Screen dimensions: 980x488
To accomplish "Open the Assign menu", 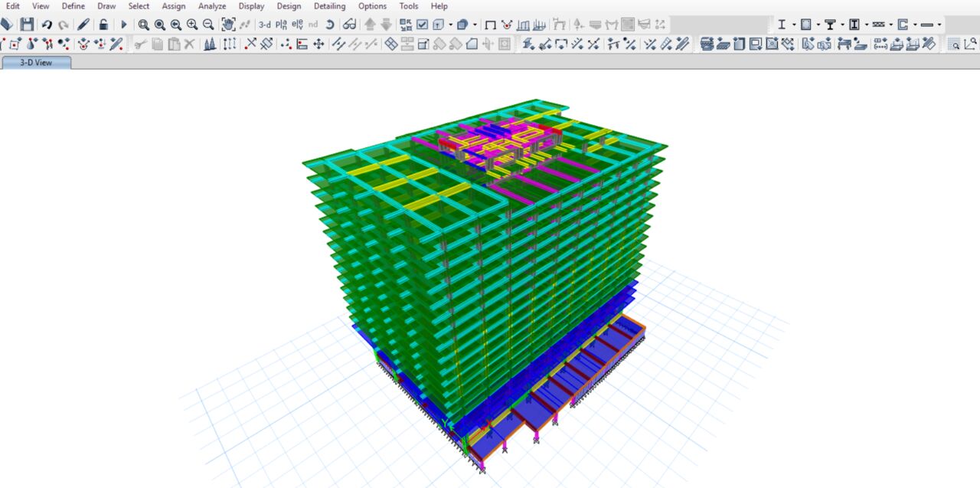I will 174,6.
